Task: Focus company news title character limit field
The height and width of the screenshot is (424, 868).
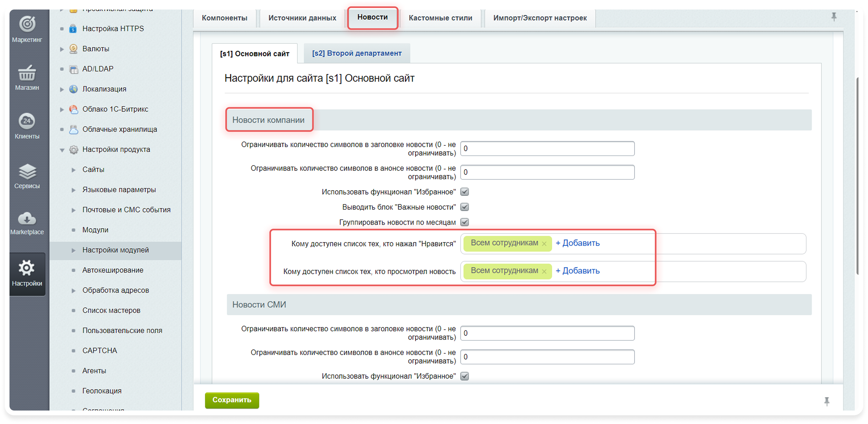Action: tap(547, 149)
